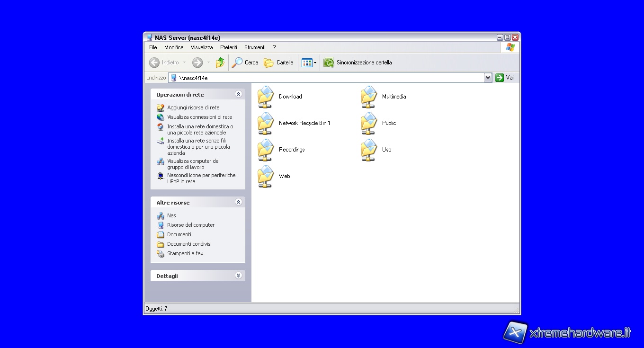Select the Network Recycle Bin 1 folder
The image size is (644, 348).
pyautogui.click(x=266, y=123)
